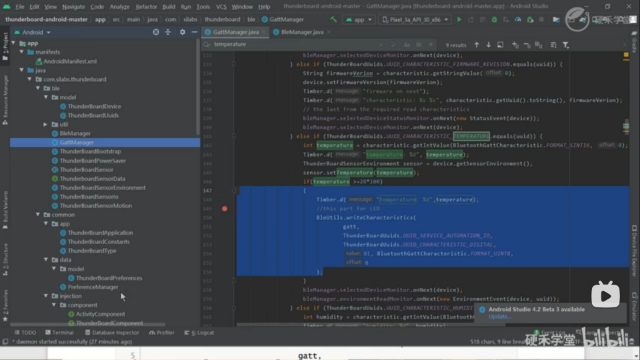
Task: Collapse the com.silabs.thunderboard package
Action: tap(30, 79)
